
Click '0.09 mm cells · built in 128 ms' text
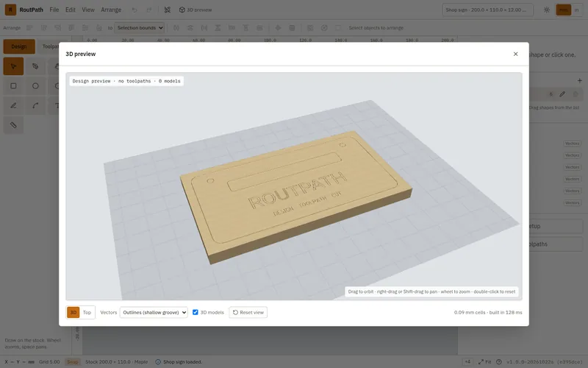[488, 312]
